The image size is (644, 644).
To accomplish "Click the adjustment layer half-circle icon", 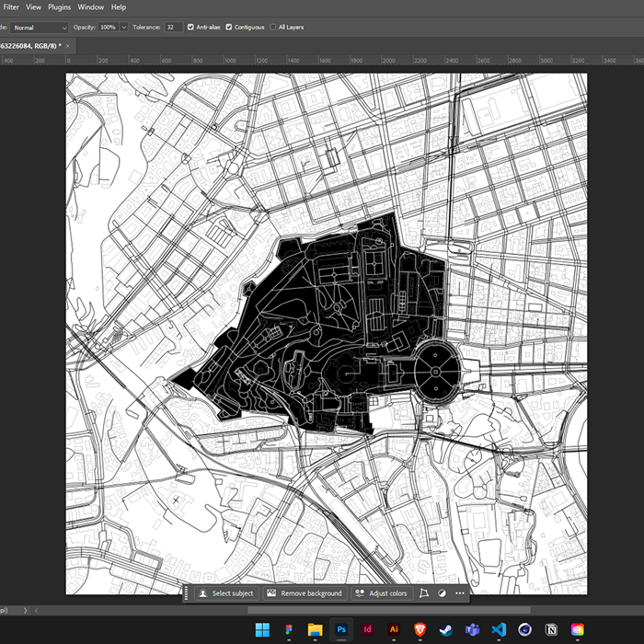I will (x=442, y=593).
